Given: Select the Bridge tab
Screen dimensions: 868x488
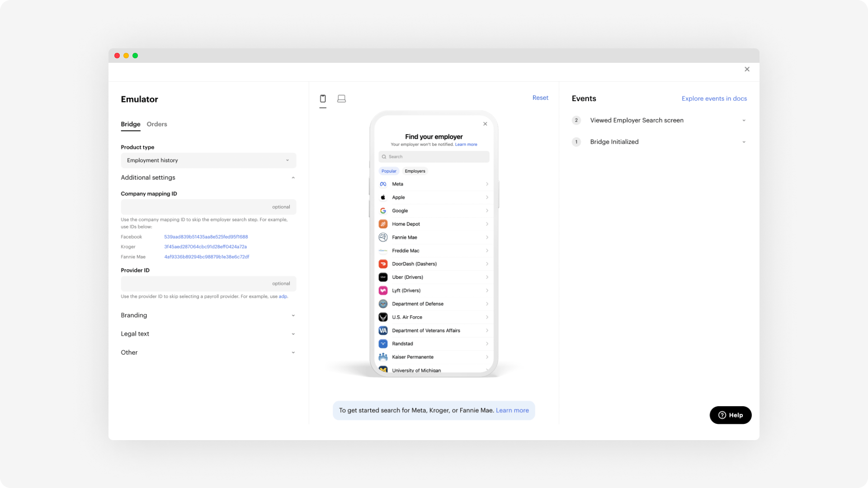Looking at the screenshot, I should (x=130, y=124).
